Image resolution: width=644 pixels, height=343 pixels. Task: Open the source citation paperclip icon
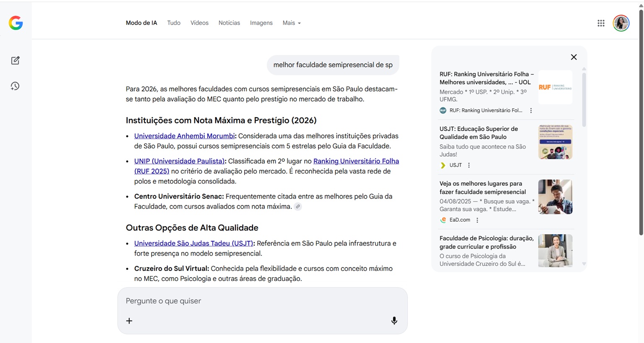(298, 206)
